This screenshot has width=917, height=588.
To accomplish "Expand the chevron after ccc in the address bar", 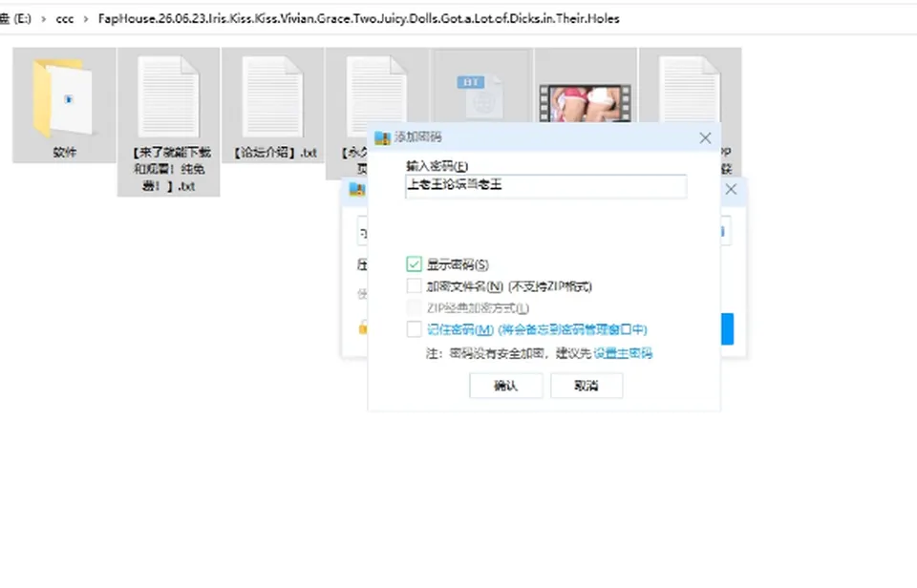I will [x=86, y=19].
